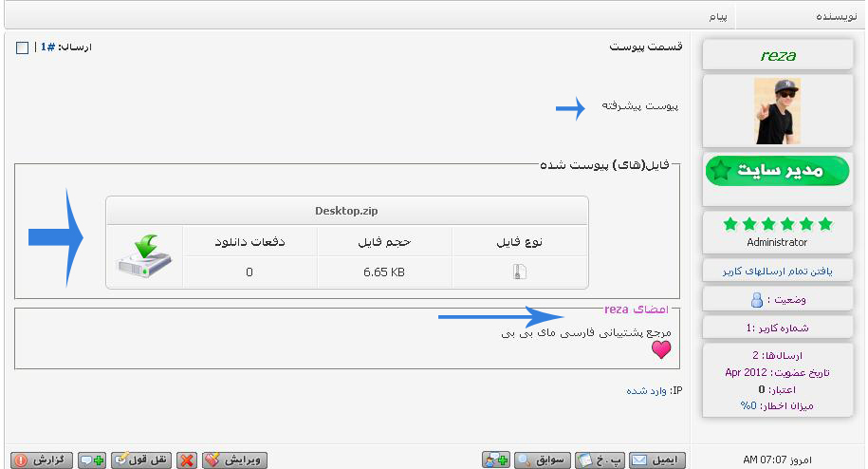Tick the post selection checkbox beside #1
This screenshot has height=469, width=868.
(22, 47)
